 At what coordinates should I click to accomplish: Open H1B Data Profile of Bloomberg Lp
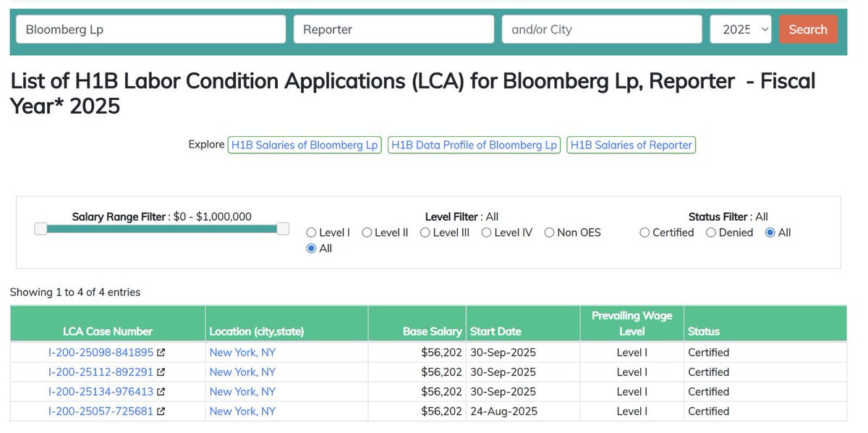(x=475, y=145)
